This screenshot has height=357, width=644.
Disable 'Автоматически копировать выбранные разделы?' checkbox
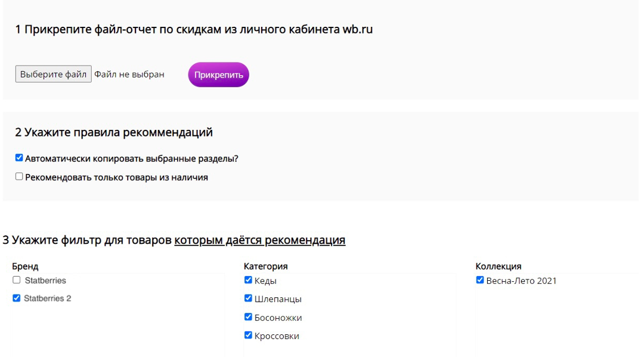(19, 159)
